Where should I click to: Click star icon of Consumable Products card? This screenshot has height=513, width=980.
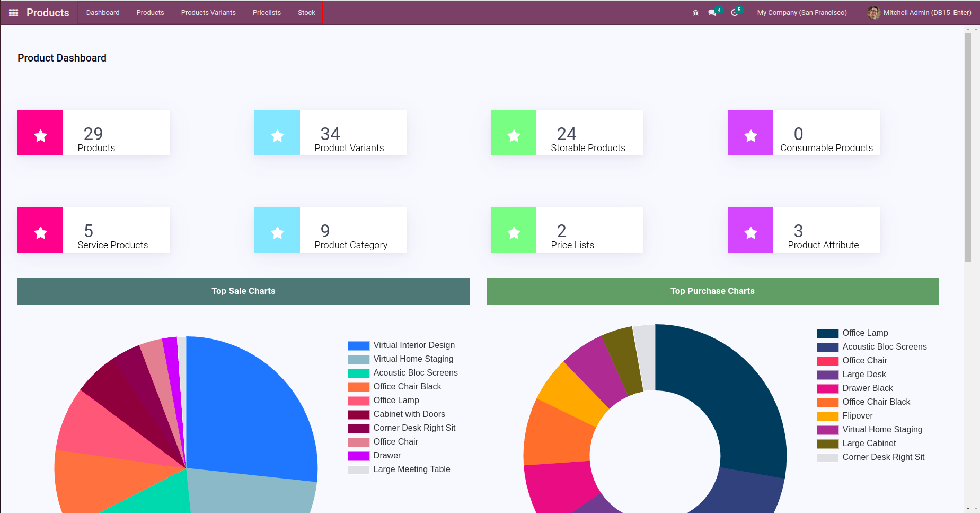(751, 136)
